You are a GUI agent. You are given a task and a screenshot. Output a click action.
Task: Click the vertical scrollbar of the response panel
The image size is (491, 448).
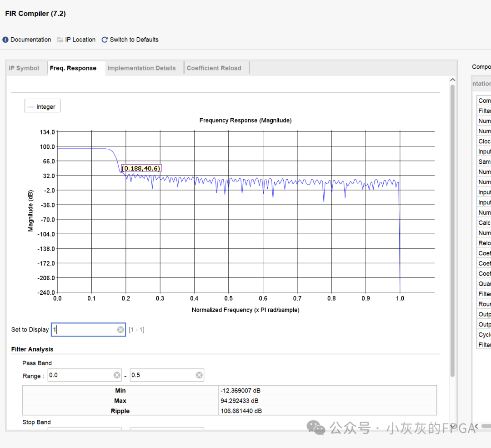pyautogui.click(x=452, y=230)
